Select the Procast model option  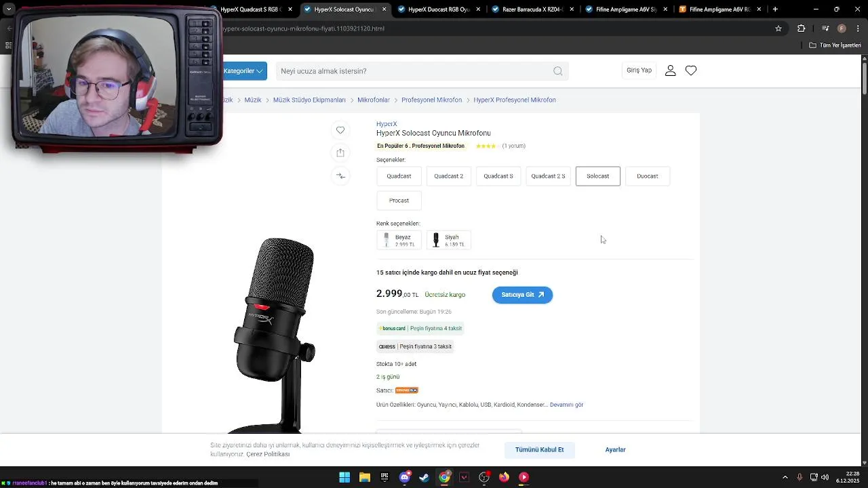point(399,201)
